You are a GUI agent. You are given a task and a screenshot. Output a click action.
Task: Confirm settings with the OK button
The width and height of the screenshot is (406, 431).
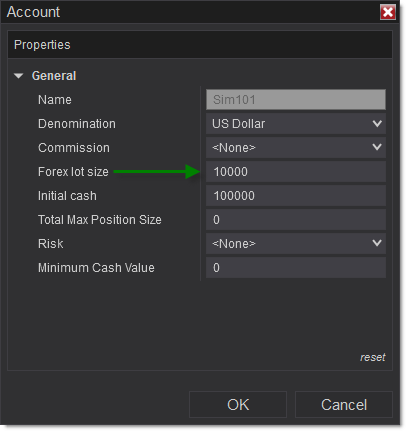(238, 405)
